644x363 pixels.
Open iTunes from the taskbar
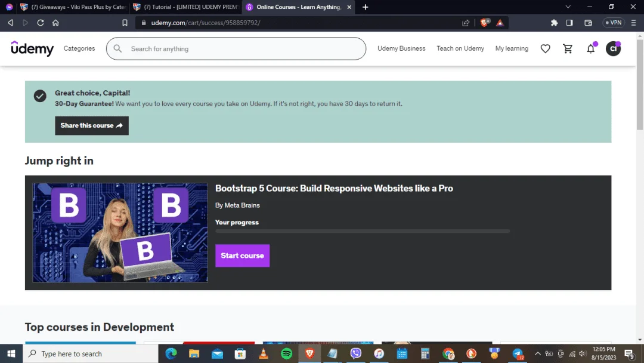379,353
